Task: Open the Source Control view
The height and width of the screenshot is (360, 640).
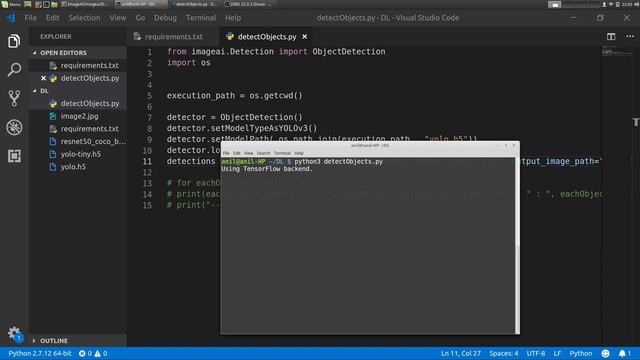Action: (14, 98)
